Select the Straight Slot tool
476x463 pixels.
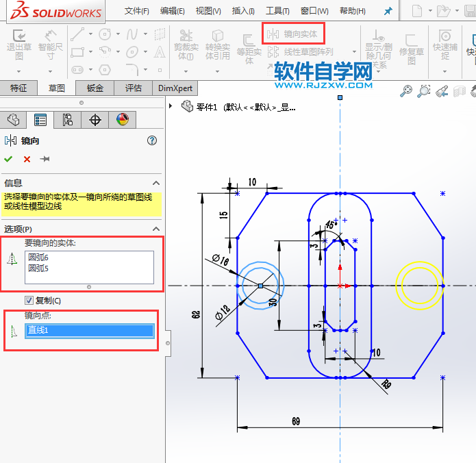(x=77, y=70)
